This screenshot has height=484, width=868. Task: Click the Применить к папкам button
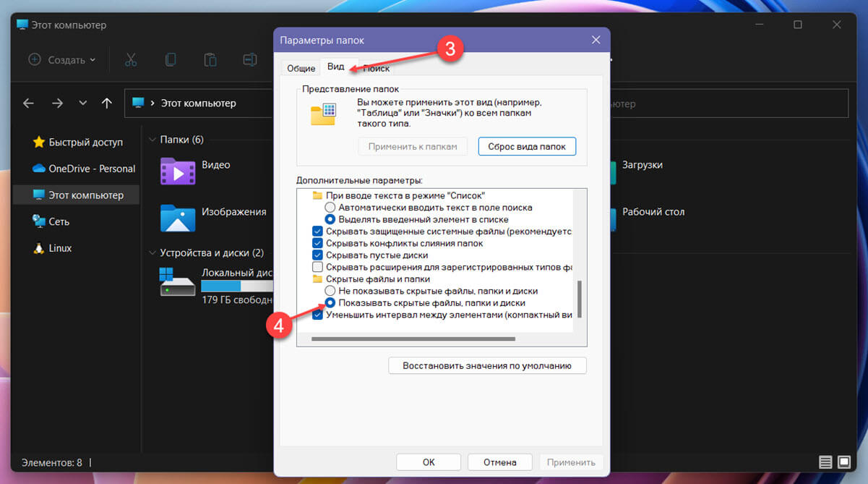(413, 146)
